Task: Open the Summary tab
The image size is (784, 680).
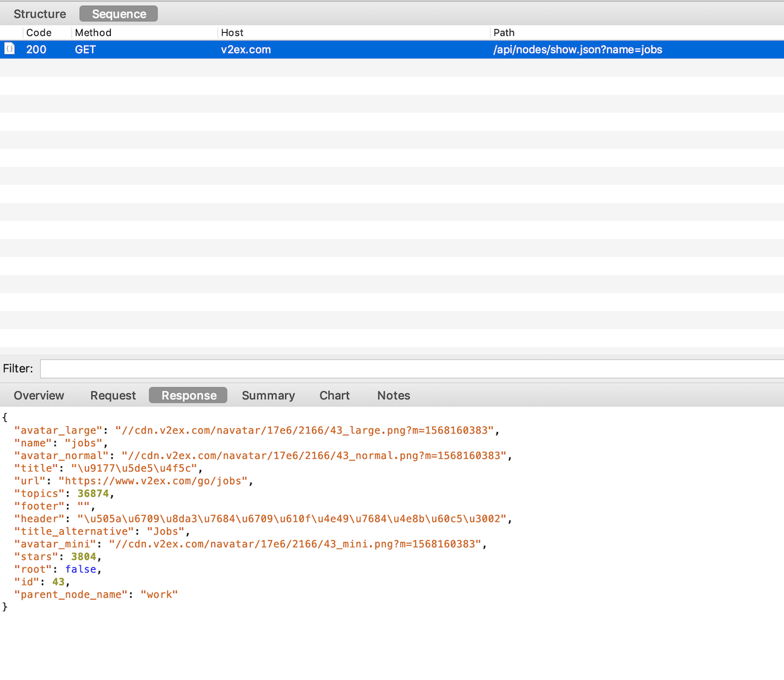Action: coord(269,395)
